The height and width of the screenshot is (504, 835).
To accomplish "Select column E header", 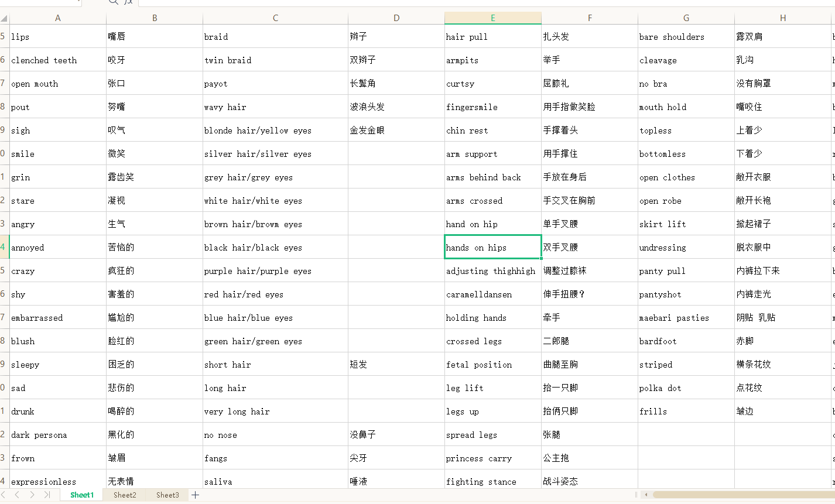I will (x=492, y=18).
